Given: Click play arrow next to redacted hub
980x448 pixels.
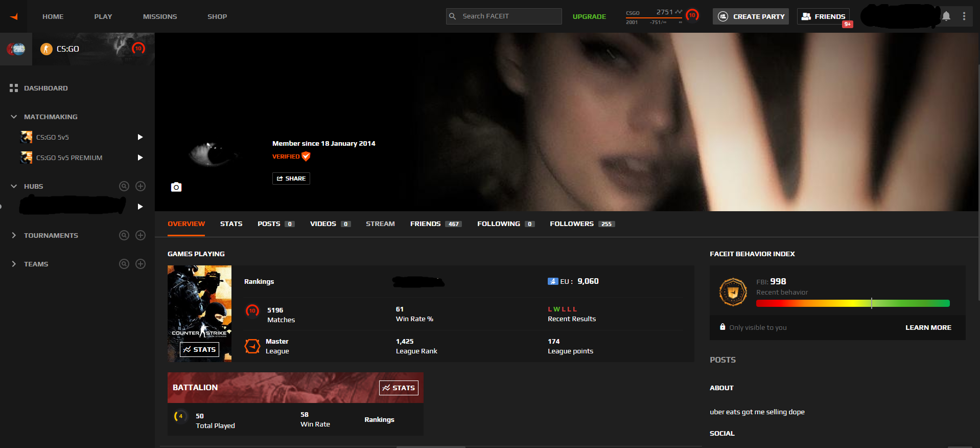Looking at the screenshot, I should pos(140,207).
